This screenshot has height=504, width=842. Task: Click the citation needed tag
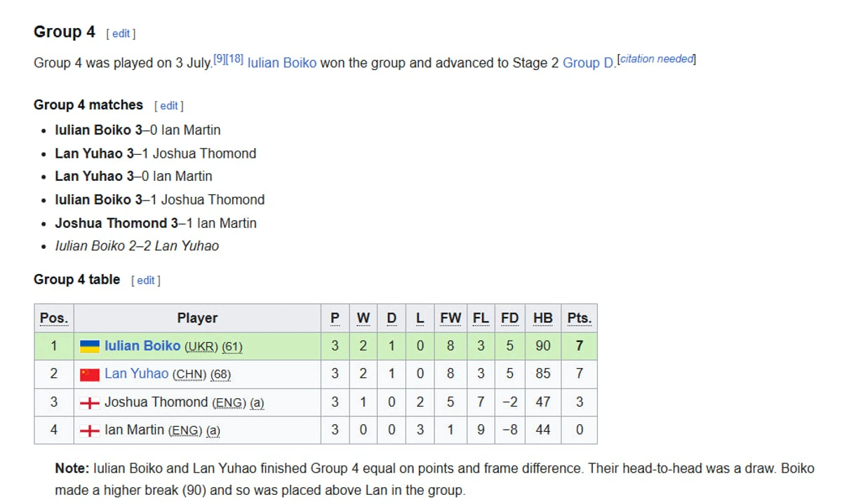pos(657,59)
